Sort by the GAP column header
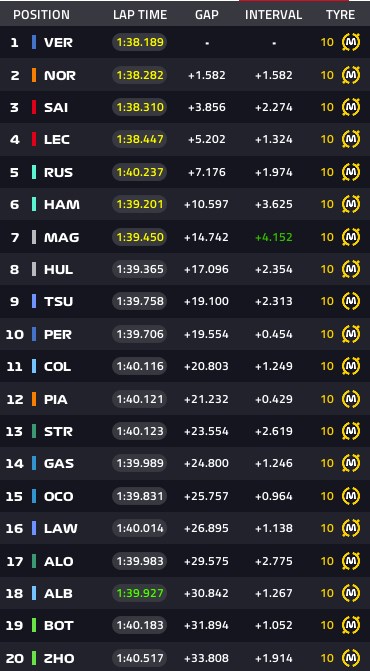 tap(207, 15)
